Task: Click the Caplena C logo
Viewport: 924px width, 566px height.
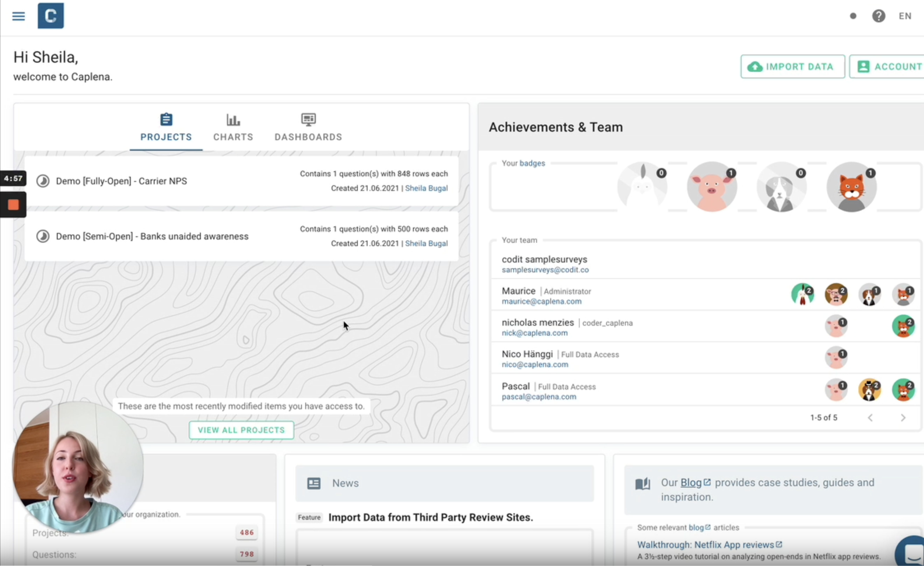Action: 51,16
